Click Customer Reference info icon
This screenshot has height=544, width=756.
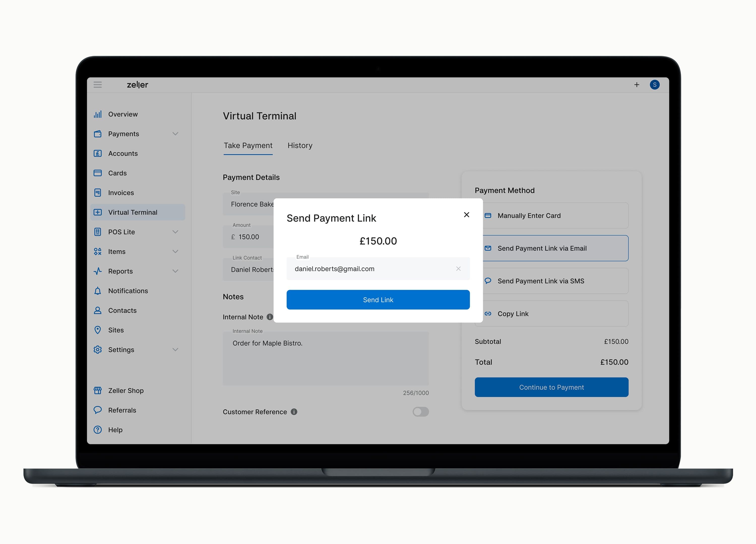294,412
